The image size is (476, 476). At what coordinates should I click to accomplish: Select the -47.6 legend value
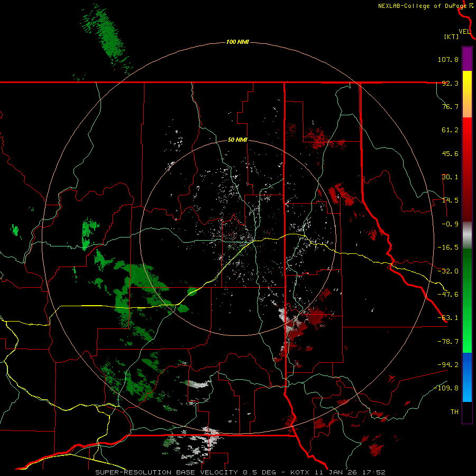tap(448, 295)
